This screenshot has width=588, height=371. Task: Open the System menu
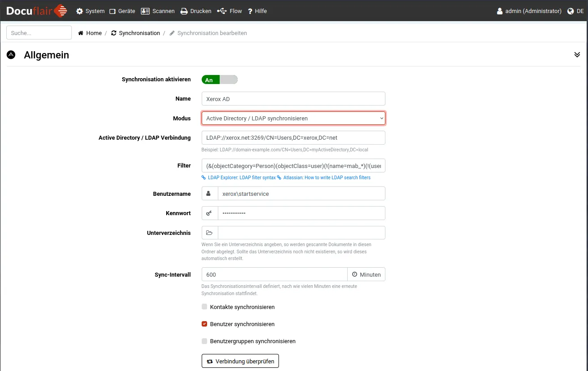point(90,11)
